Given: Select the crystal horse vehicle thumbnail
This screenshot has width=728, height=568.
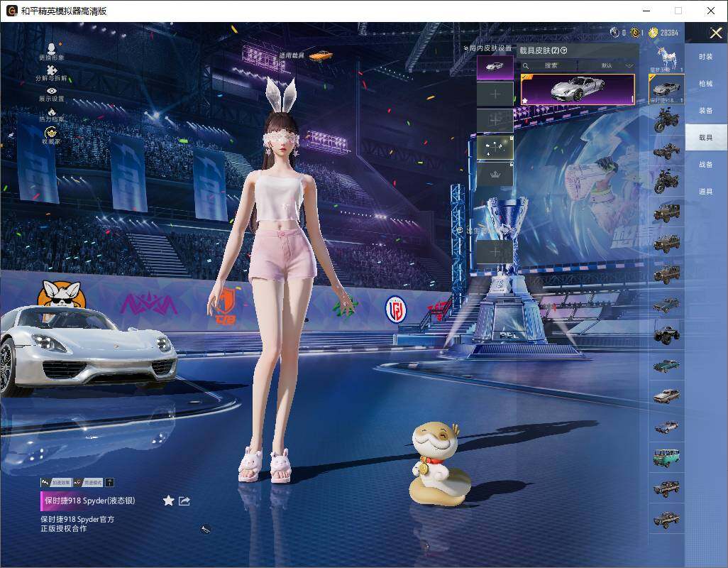Looking at the screenshot, I should 667,58.
